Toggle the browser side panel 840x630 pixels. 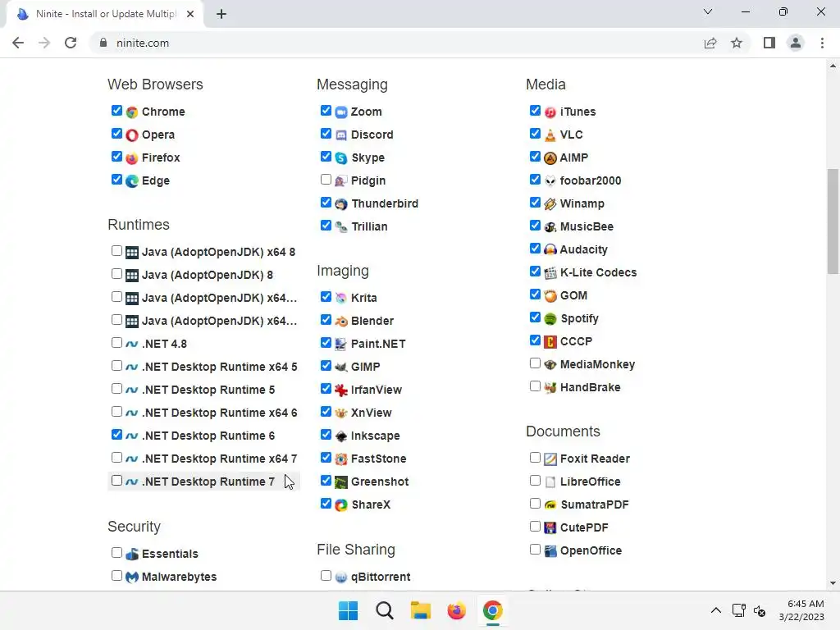pyautogui.click(x=769, y=43)
